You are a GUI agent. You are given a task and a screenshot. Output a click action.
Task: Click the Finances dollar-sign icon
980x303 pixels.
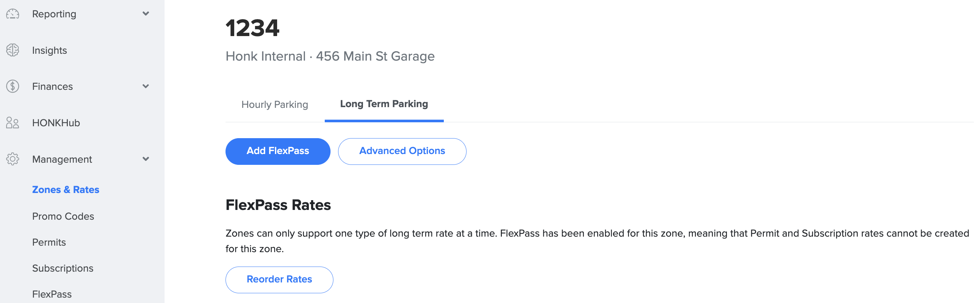[x=13, y=87]
